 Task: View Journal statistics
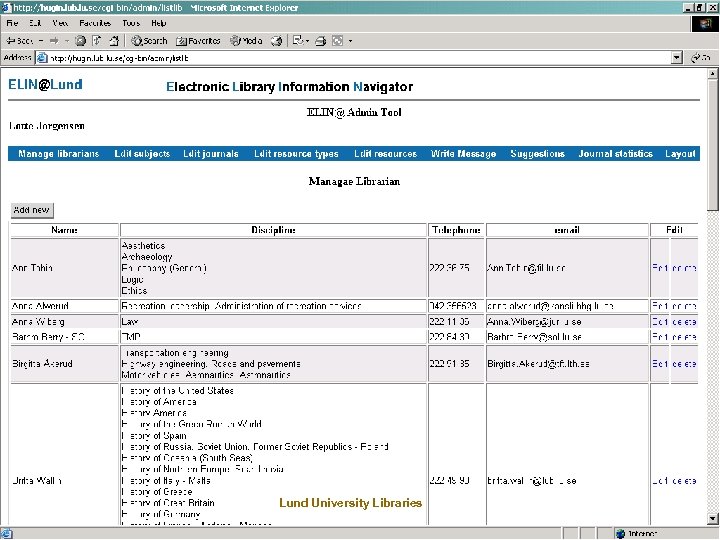[615, 154]
